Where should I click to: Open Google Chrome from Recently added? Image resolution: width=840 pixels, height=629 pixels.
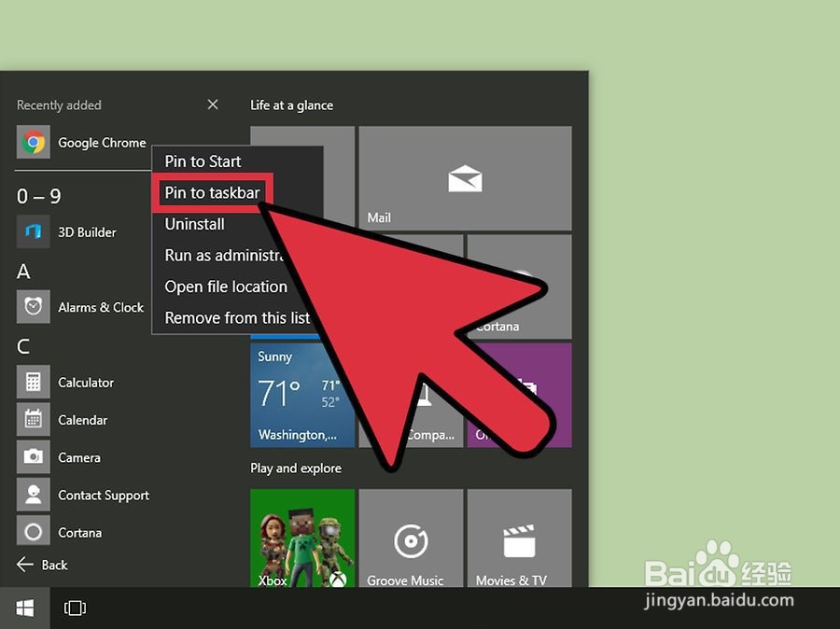[102, 143]
